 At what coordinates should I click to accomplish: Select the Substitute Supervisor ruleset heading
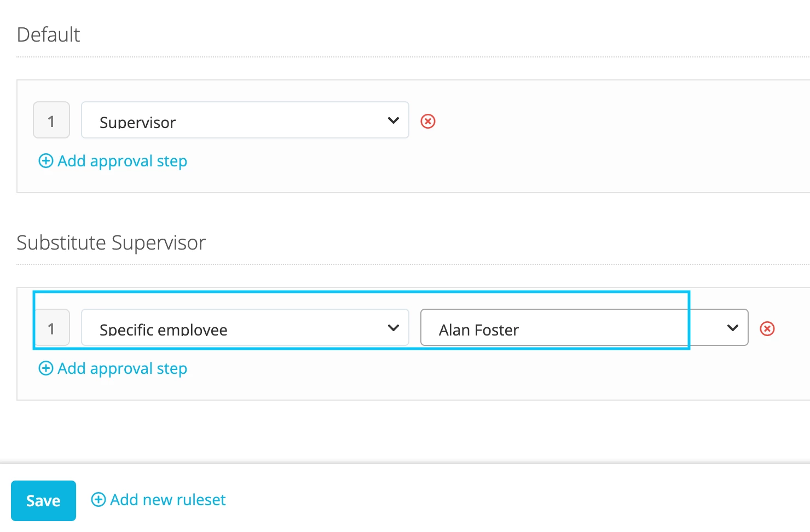(x=111, y=242)
